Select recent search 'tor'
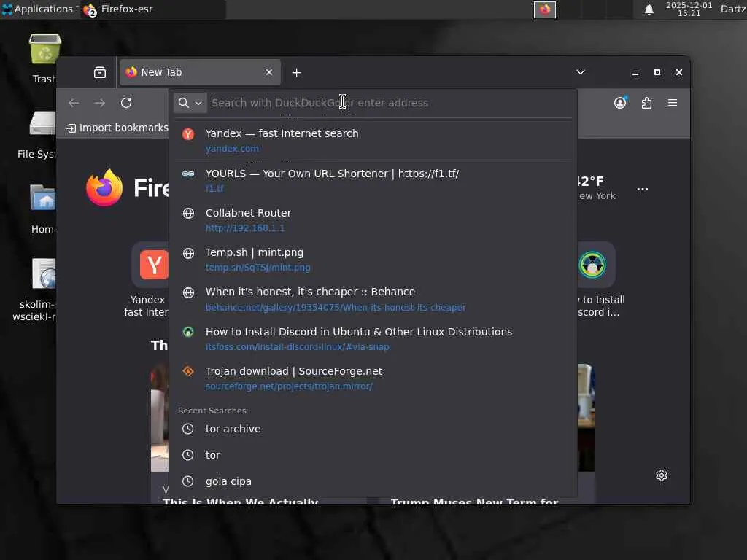The height and width of the screenshot is (560, 747). click(373, 455)
